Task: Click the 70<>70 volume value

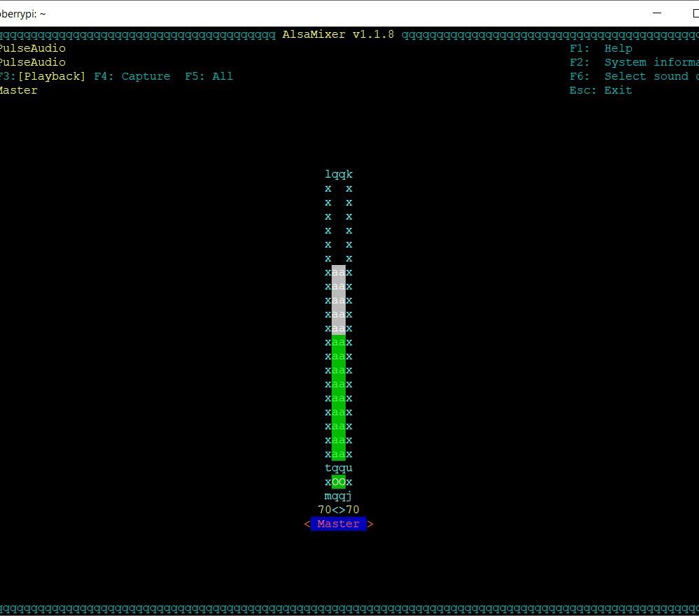Action: click(x=339, y=510)
